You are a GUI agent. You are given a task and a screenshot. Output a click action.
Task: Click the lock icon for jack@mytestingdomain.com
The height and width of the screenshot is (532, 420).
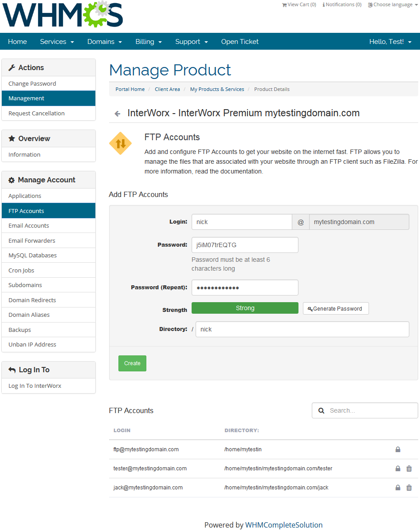398,488
